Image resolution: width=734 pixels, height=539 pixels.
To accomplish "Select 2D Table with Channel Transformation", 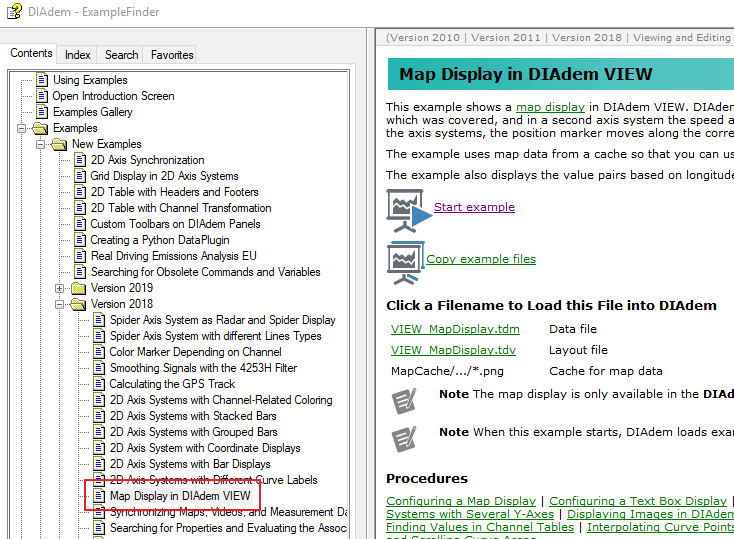I will [x=181, y=208].
